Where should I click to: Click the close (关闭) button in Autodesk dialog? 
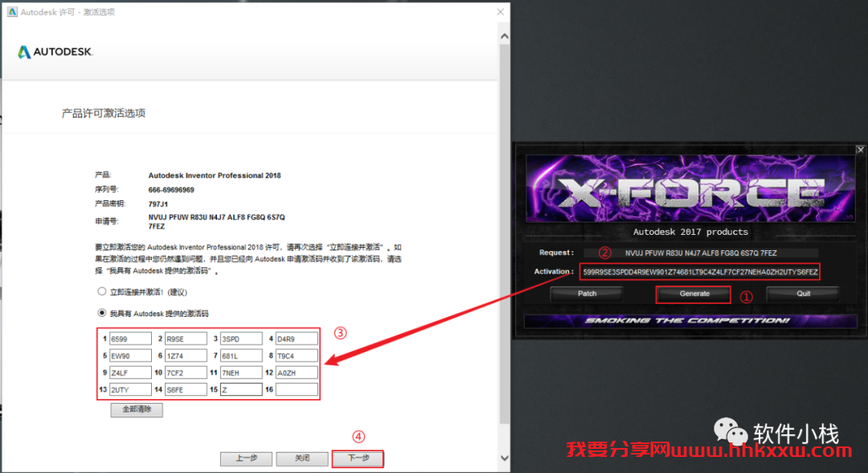(302, 459)
